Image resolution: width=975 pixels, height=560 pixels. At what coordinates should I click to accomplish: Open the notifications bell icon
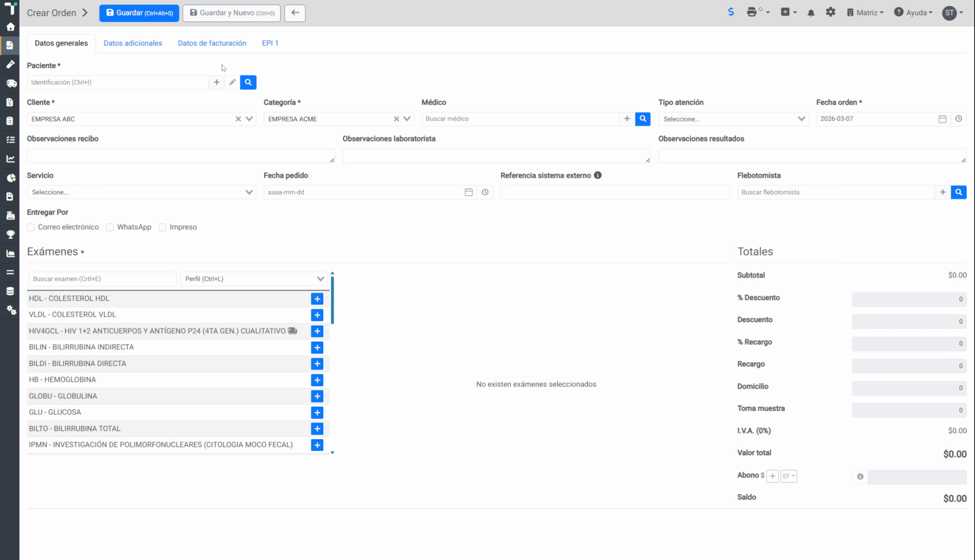tap(811, 12)
